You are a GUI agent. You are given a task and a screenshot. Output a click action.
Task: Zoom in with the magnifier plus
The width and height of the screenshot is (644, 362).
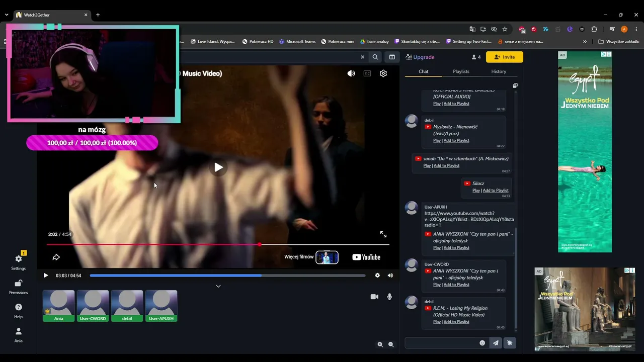pos(380,344)
